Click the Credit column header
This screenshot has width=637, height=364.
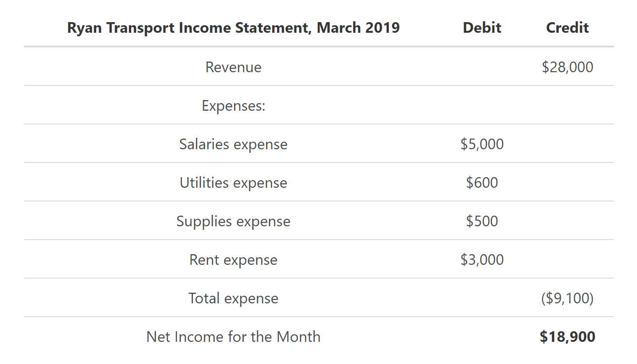[567, 28]
